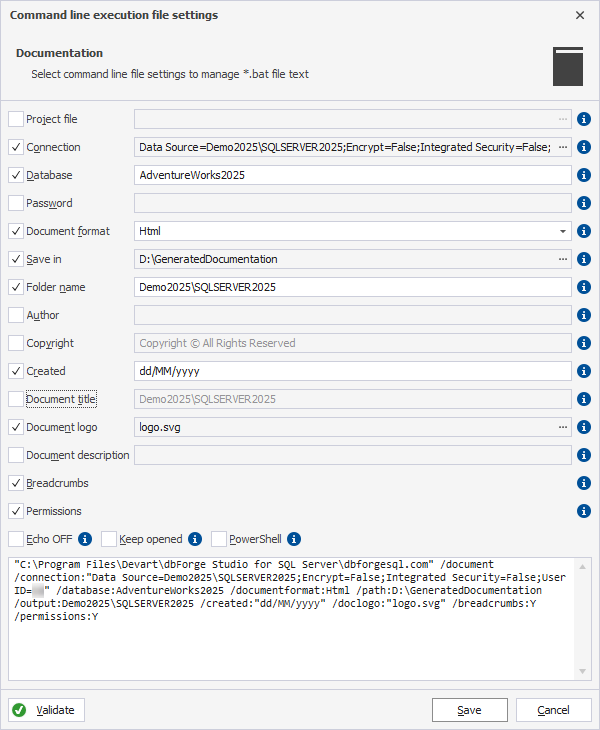Uncheck the Created checkbox

click(16, 371)
